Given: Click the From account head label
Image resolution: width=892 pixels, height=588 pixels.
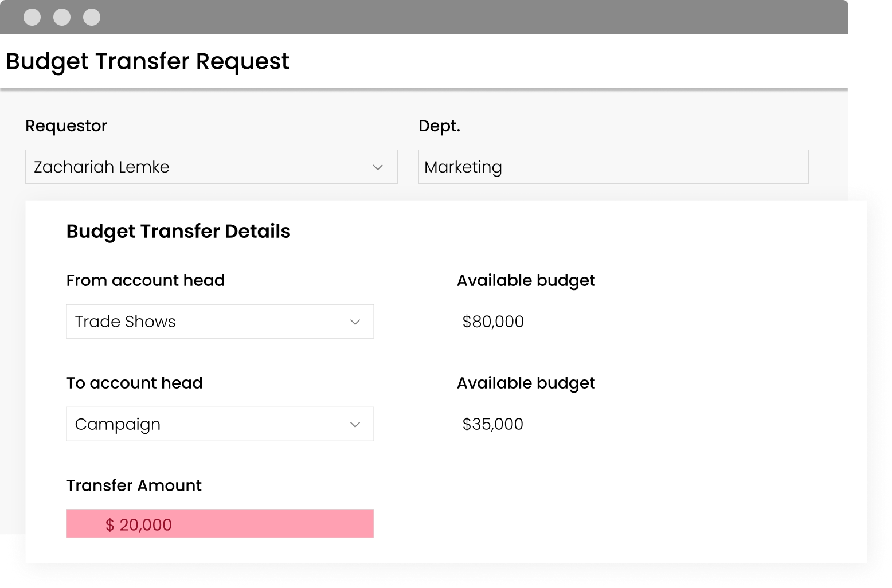Looking at the screenshot, I should [x=146, y=280].
